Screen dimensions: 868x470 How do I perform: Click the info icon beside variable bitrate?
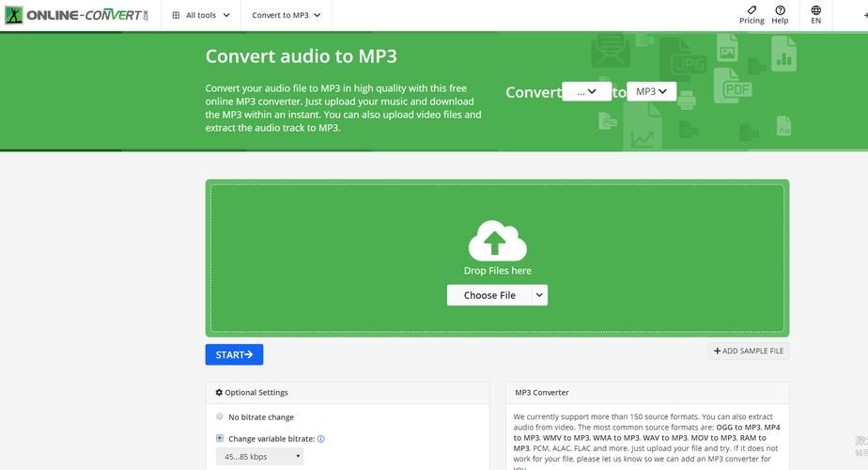[321, 439]
